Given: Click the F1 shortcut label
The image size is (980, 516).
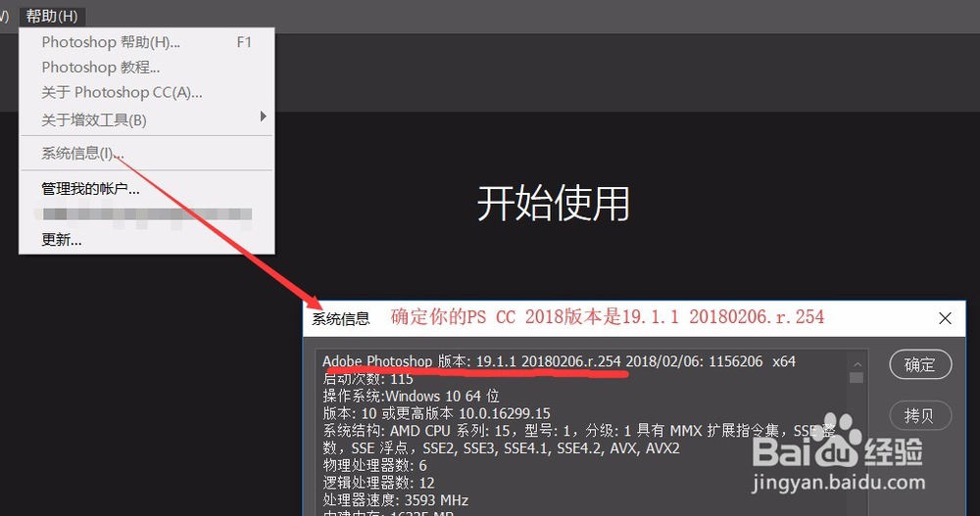Looking at the screenshot, I should (244, 42).
